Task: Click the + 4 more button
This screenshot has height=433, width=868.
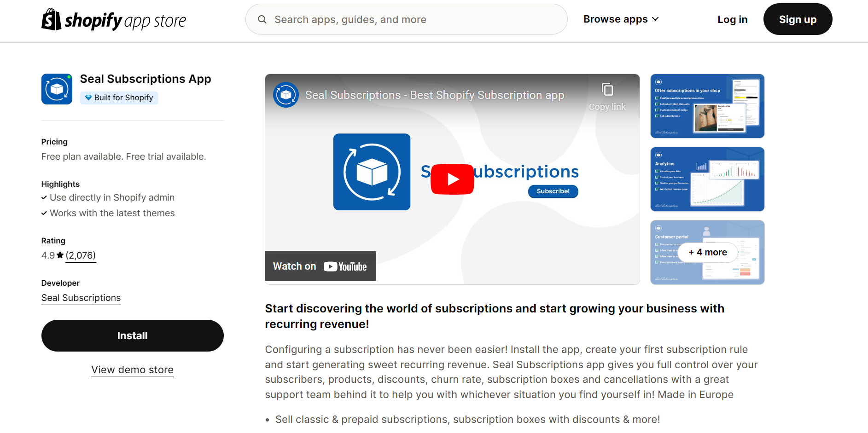Action: click(708, 252)
